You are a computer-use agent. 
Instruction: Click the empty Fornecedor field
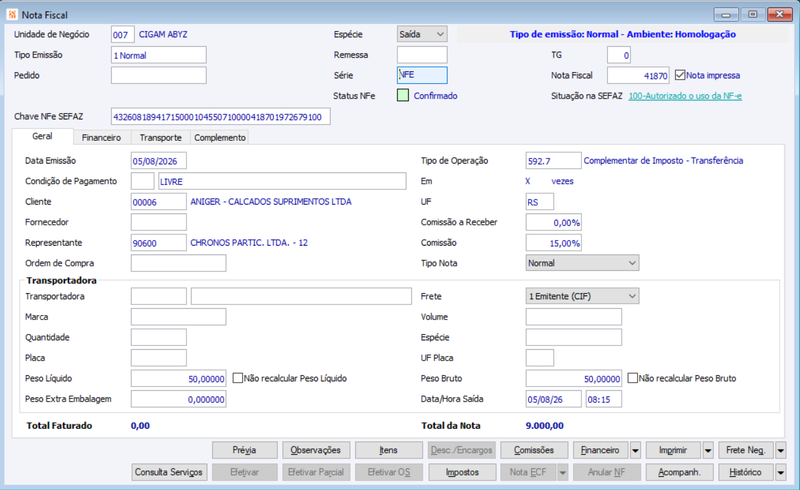pos(159,222)
